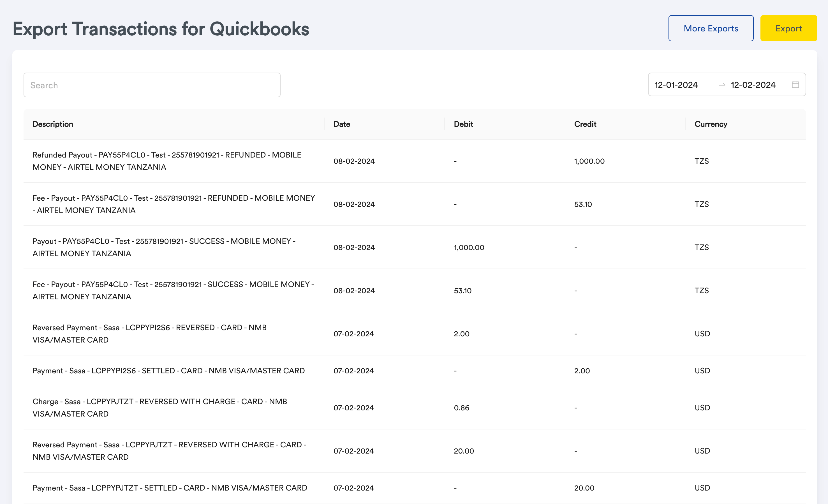Click debit 2.00 in Reversed Payment row

coord(461,334)
